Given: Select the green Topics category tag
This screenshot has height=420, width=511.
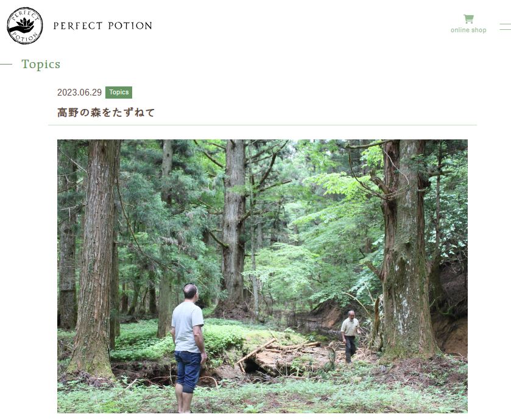Looking at the screenshot, I should [119, 92].
